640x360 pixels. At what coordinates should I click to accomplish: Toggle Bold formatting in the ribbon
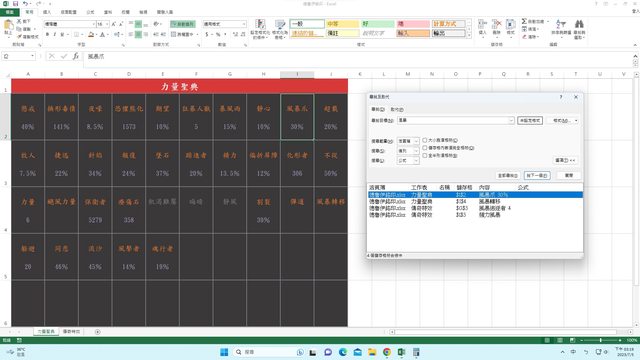point(47,35)
